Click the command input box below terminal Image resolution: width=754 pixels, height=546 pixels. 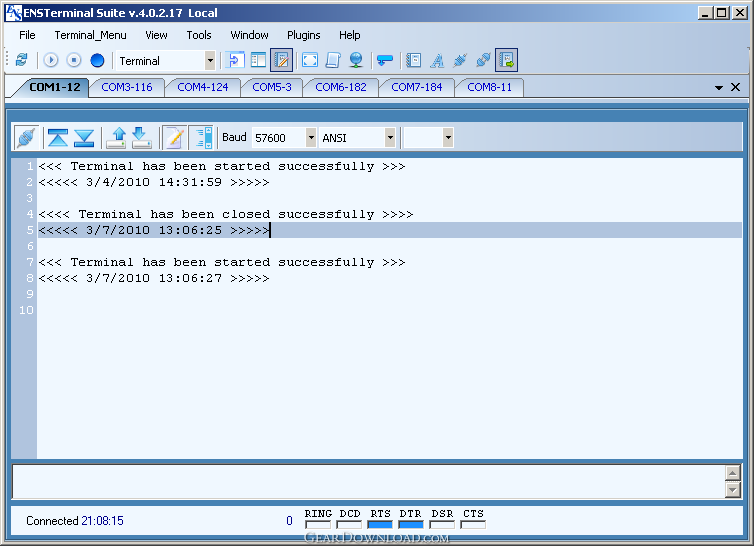368,481
